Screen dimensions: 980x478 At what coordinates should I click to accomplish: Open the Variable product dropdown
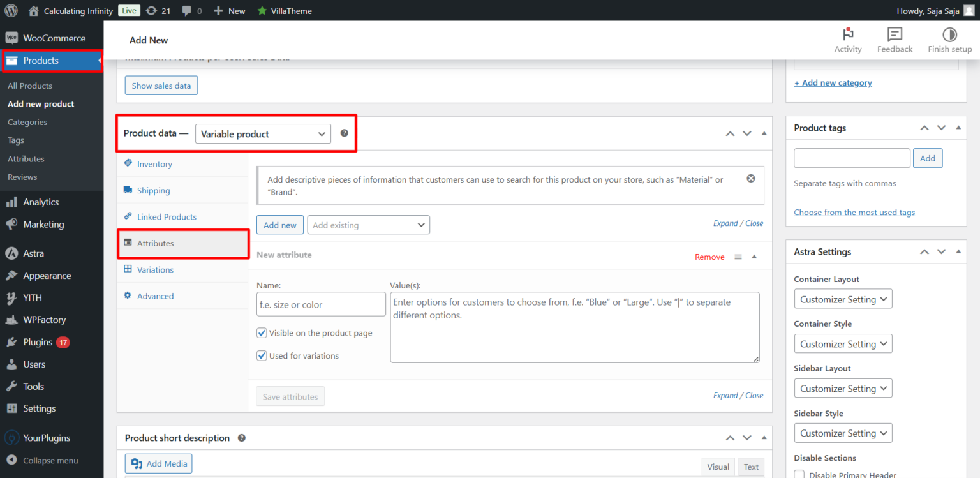tap(263, 133)
